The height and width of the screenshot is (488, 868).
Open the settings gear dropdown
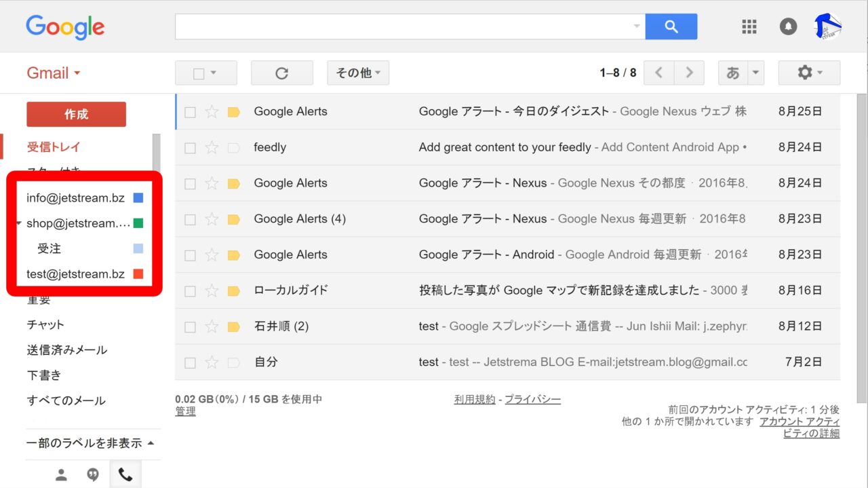click(809, 73)
